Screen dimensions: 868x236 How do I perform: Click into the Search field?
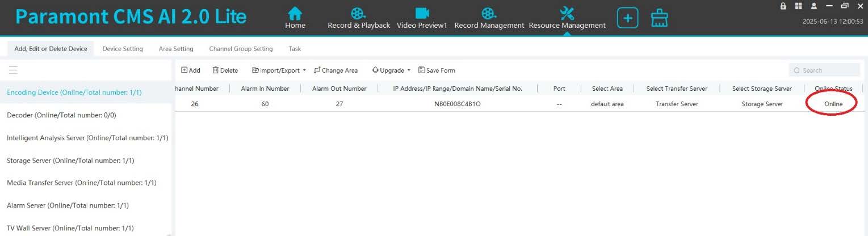point(824,70)
